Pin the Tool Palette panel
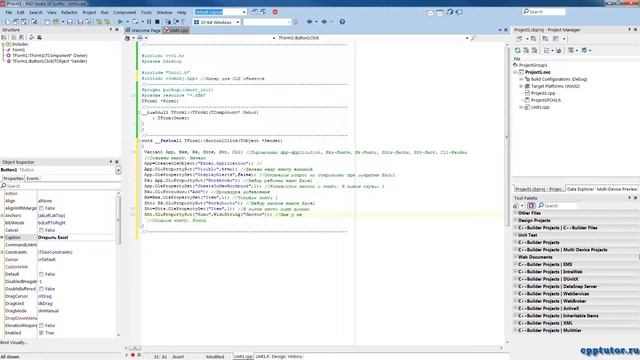640x360 pixels. tap(629, 198)
